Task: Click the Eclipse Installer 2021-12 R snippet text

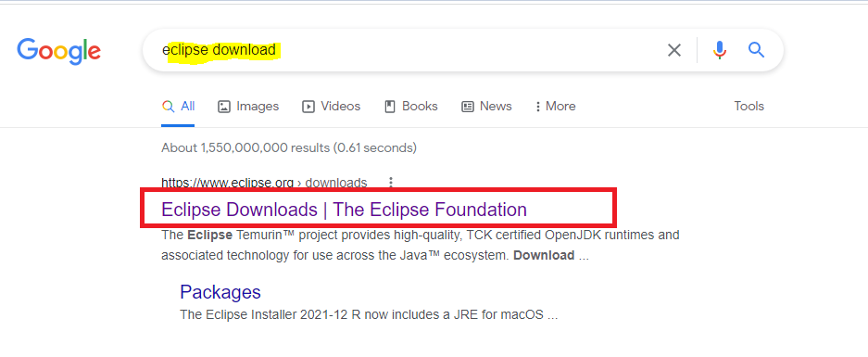Action: 369,315
